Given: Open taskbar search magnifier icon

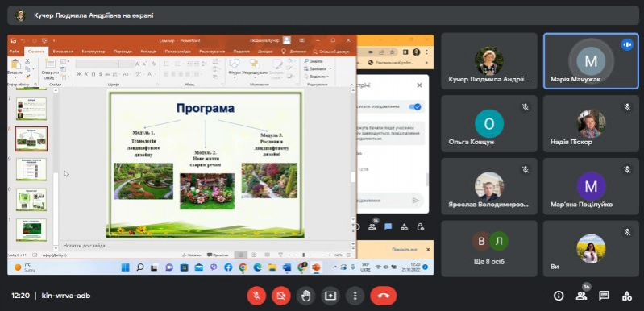Looking at the screenshot, I should point(140,267).
